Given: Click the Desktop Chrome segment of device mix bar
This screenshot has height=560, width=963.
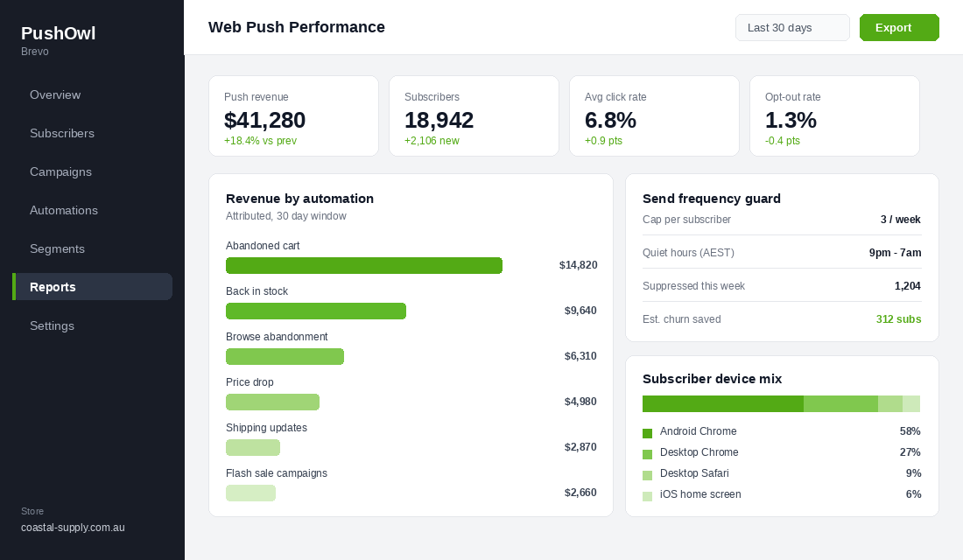Looking at the screenshot, I should pos(840,403).
